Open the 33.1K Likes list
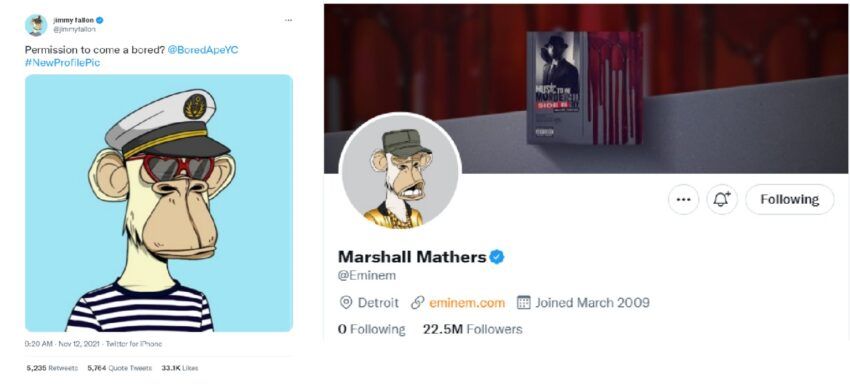The image size is (850, 387). (x=179, y=368)
